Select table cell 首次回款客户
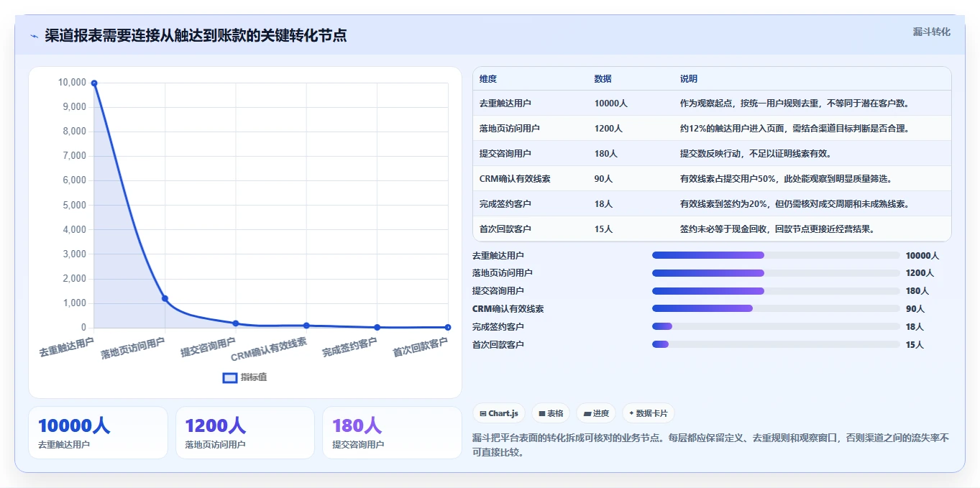This screenshot has width=980, height=488. click(x=505, y=229)
